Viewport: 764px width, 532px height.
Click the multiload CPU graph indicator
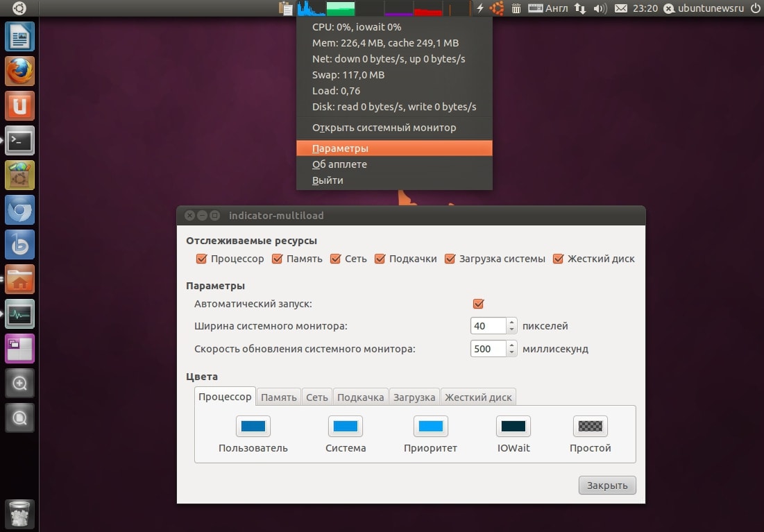pyautogui.click(x=311, y=8)
